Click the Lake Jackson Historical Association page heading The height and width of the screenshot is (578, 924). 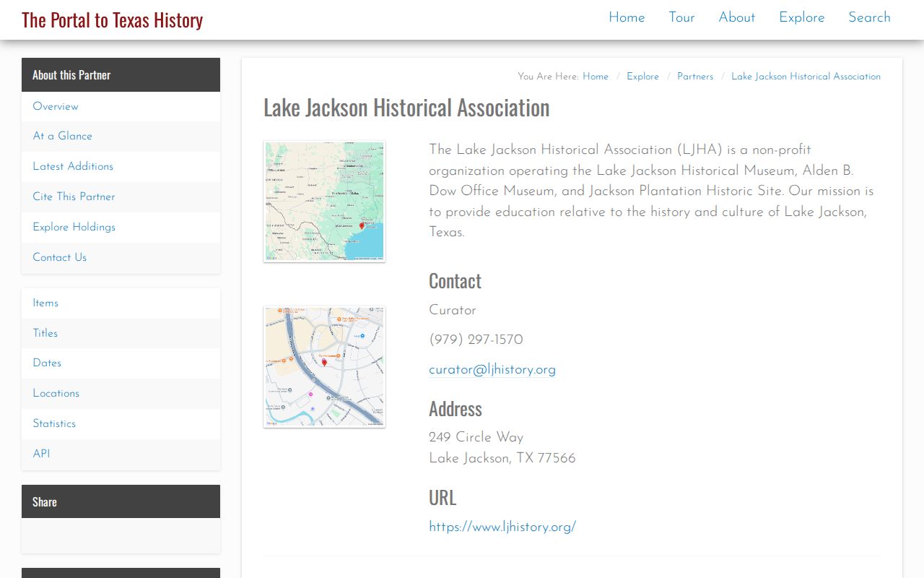pos(406,108)
